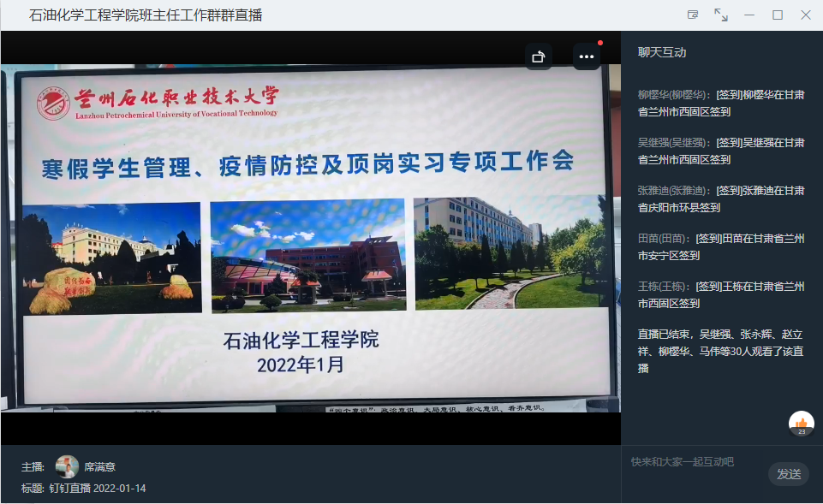The width and height of the screenshot is (823, 504).
Task: Click host name 席满意
Action: click(x=99, y=467)
